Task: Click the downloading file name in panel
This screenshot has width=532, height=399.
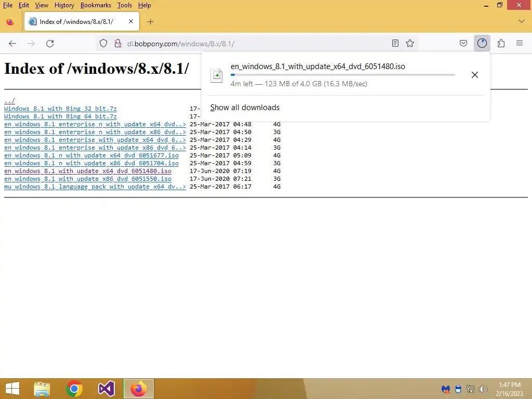Action: (x=318, y=66)
